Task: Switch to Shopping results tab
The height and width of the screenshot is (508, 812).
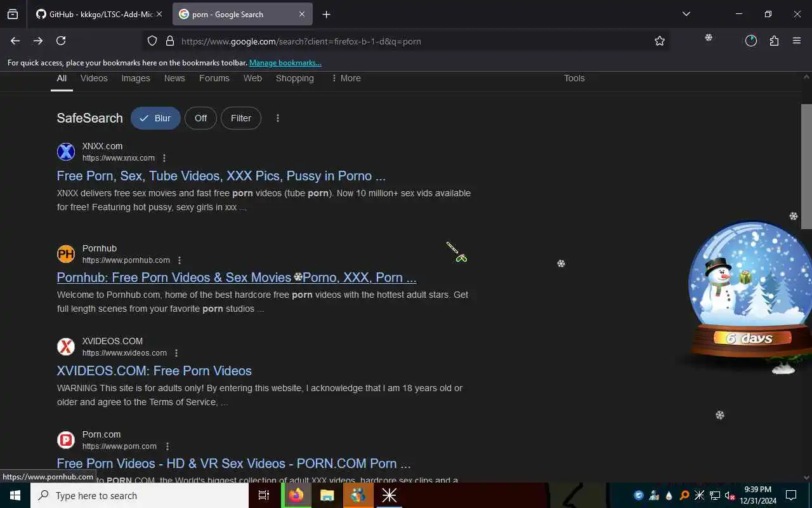Action: (295, 78)
